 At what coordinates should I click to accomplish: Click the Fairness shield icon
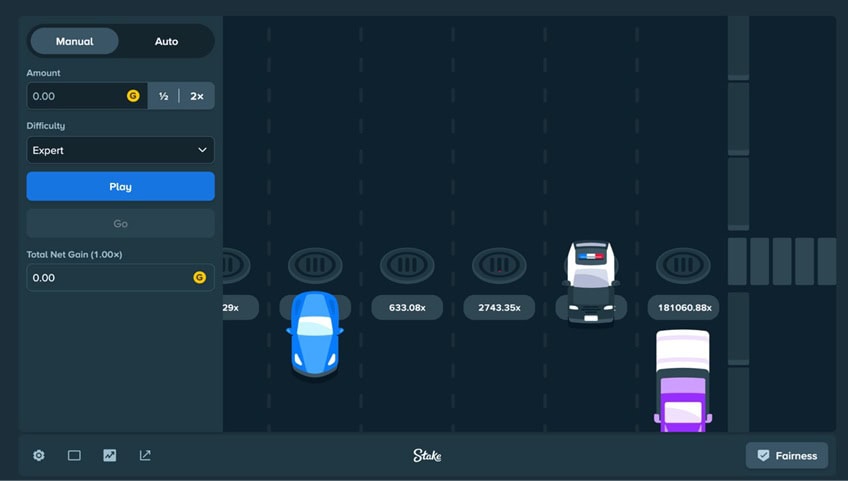pos(763,456)
